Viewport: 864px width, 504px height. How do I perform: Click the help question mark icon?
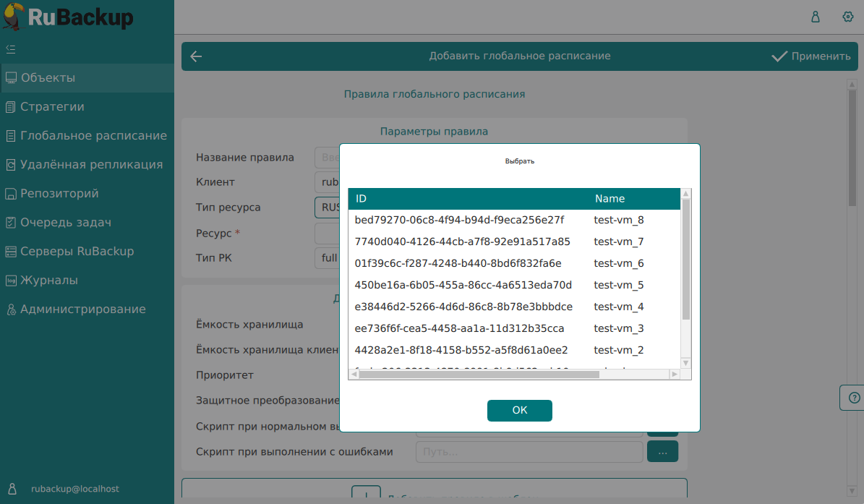(854, 398)
